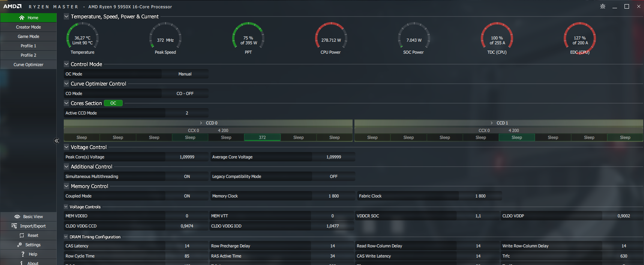The width and height of the screenshot is (644, 265).
Task: Click Memory Clock value 1 800
Action: (333, 196)
